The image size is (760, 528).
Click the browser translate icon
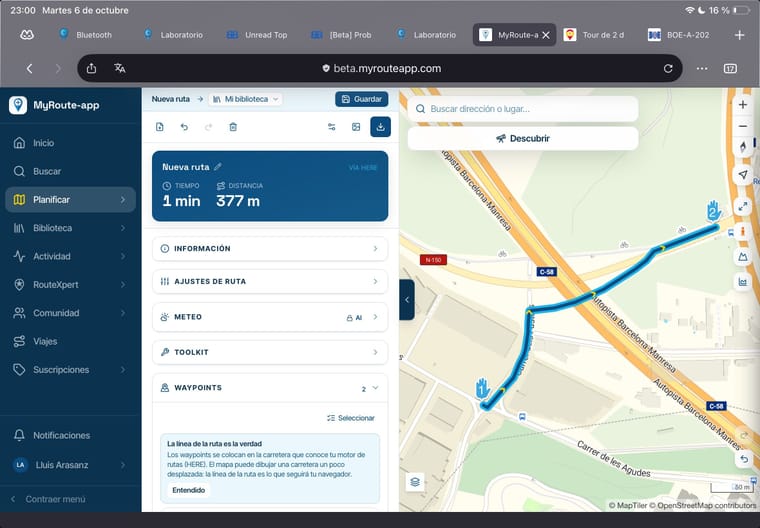[x=120, y=68]
